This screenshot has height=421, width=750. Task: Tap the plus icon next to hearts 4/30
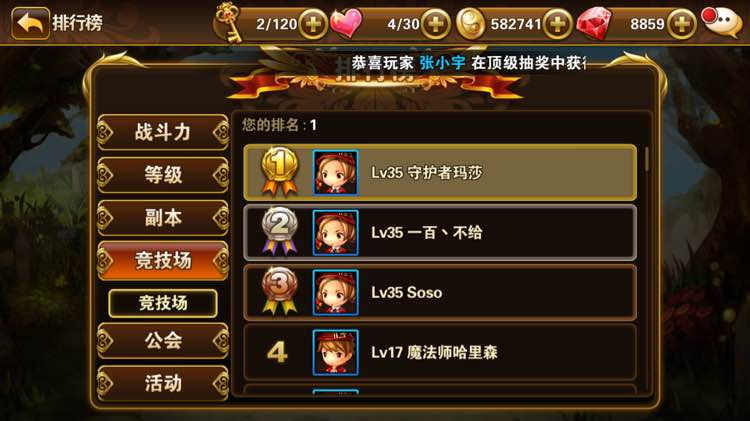tap(435, 23)
